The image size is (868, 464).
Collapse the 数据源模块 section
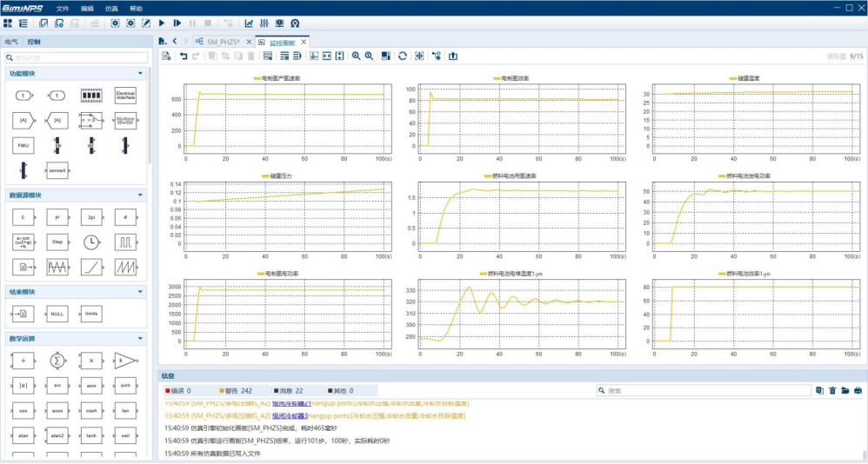(x=140, y=196)
